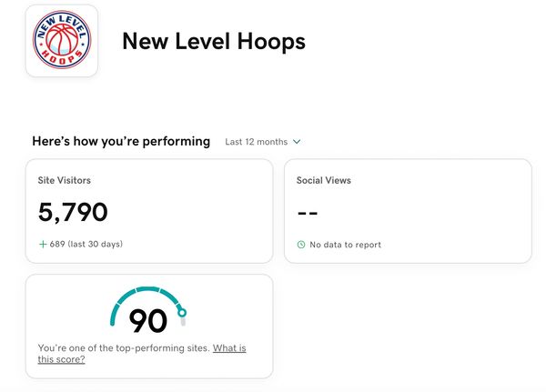This screenshot has height=392, width=546.
Task: Click the No data to report text
Action: (345, 245)
